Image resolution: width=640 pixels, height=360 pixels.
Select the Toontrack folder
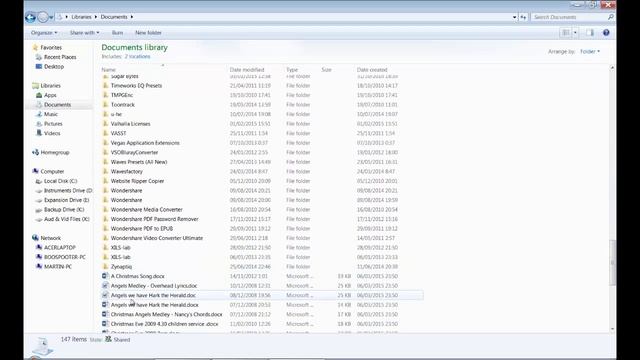tap(123, 105)
